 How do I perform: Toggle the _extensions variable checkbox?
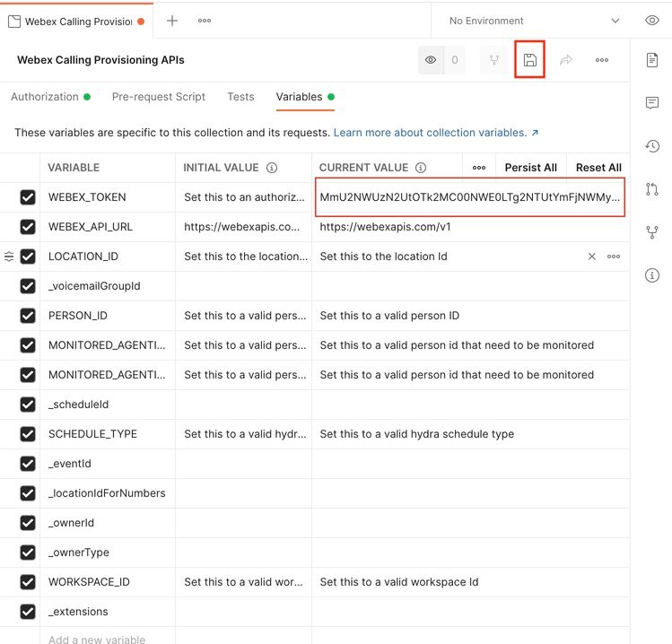[28, 612]
